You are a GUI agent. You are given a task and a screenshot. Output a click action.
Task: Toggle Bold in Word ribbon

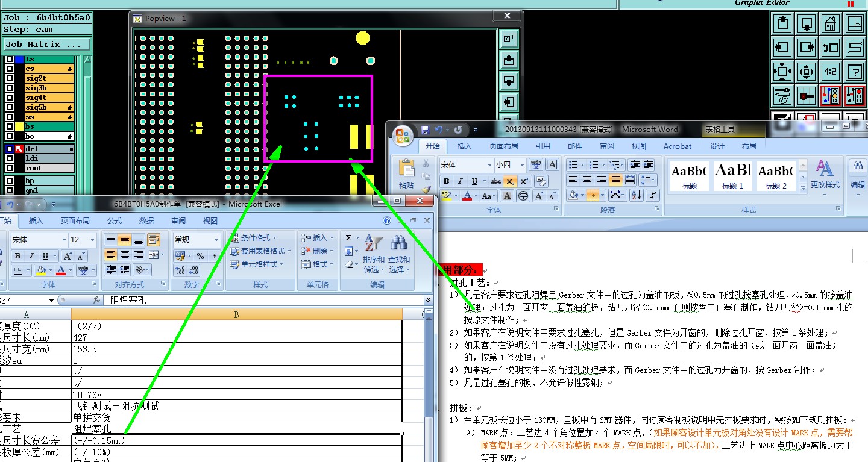coord(446,181)
